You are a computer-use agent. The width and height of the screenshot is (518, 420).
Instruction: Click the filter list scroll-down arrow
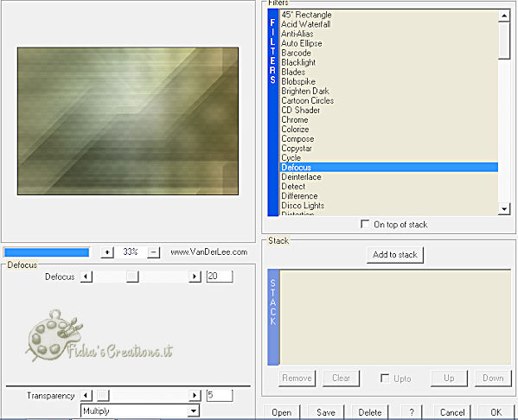click(x=504, y=208)
